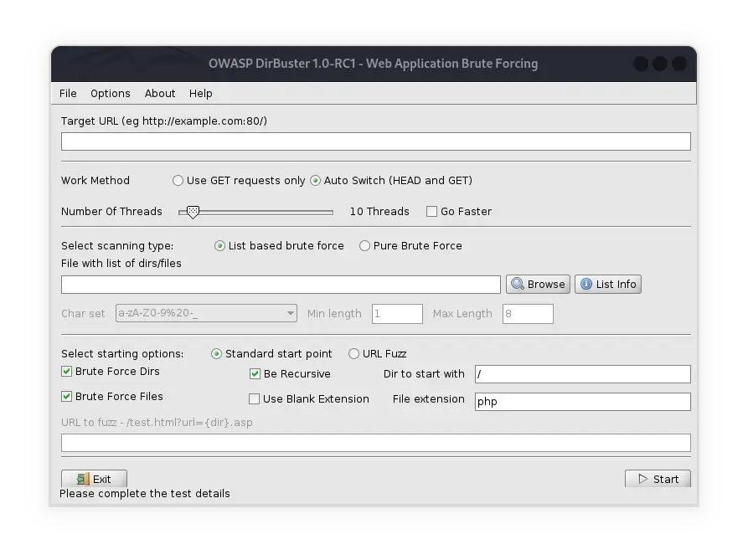
Task: Open the File menu
Action: pyautogui.click(x=68, y=94)
